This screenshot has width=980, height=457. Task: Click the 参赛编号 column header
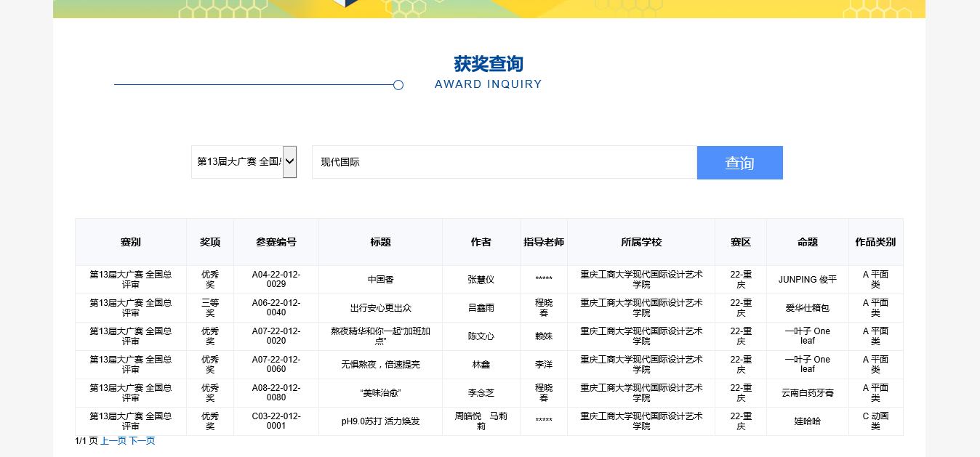tap(276, 242)
